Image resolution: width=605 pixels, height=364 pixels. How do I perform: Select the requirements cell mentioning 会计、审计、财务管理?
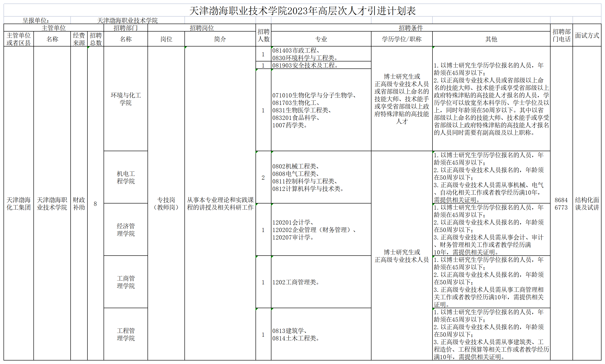pyautogui.click(x=491, y=230)
